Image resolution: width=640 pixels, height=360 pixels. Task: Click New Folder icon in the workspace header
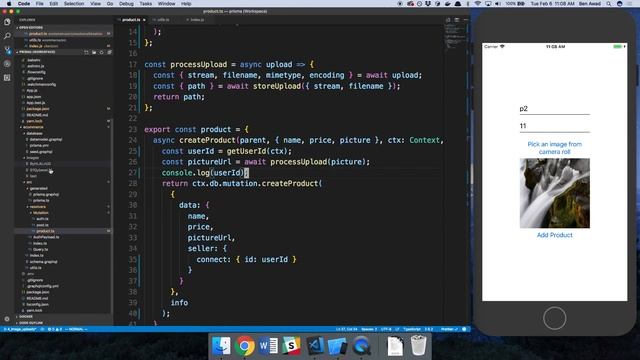click(x=94, y=52)
